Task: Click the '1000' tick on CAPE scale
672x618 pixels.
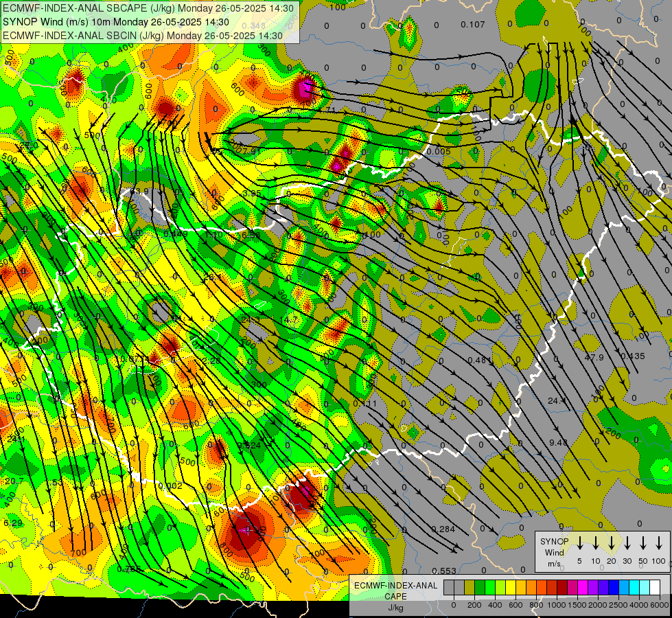Action: coord(557,605)
